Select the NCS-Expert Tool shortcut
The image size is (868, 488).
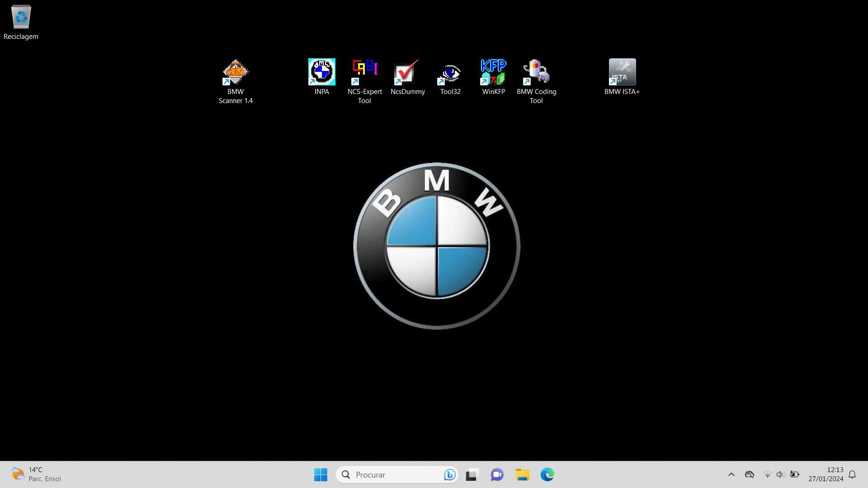coord(364,81)
